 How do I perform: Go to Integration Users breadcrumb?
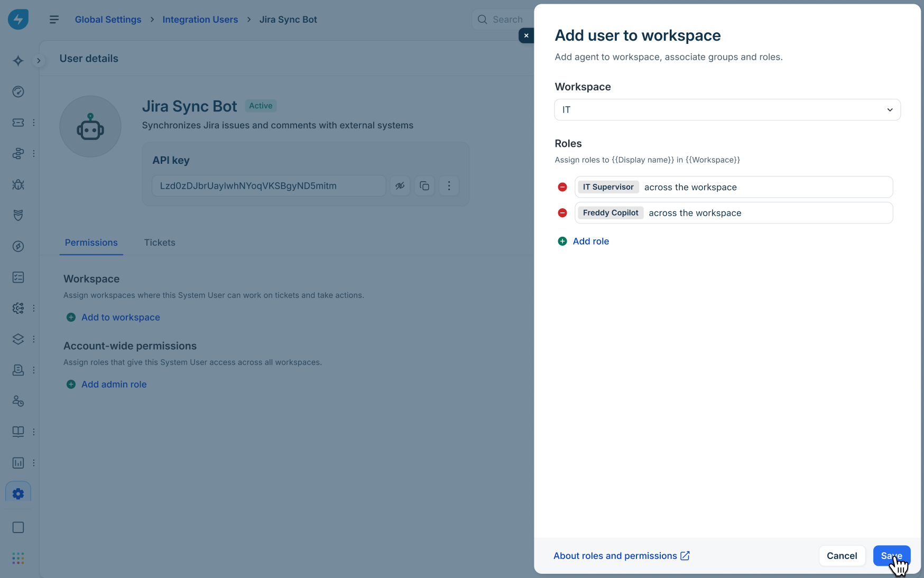(x=200, y=20)
